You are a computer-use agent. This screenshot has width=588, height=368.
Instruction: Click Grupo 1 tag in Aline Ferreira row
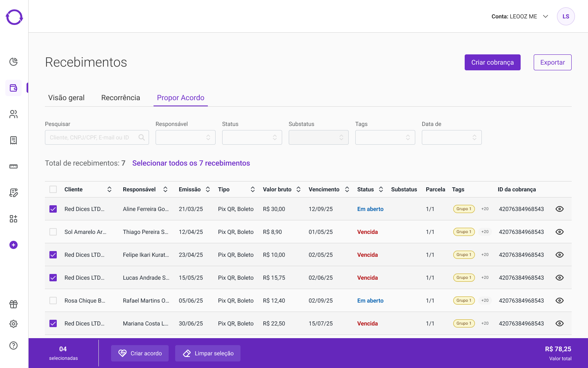pos(464,209)
